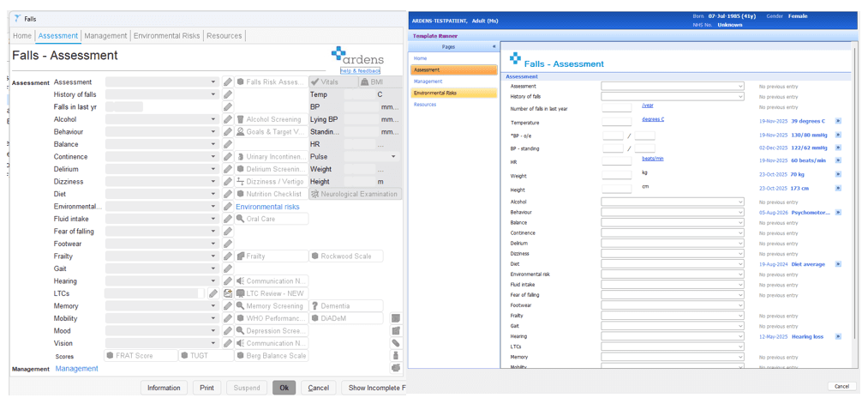Open the Depression Screening template
Viewport: 868px width, 404px height.
point(272,331)
